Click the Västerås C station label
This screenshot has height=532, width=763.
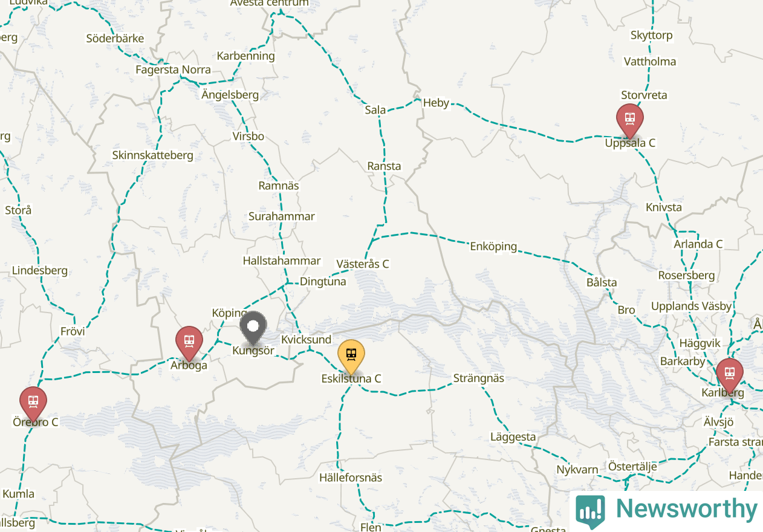point(363,264)
